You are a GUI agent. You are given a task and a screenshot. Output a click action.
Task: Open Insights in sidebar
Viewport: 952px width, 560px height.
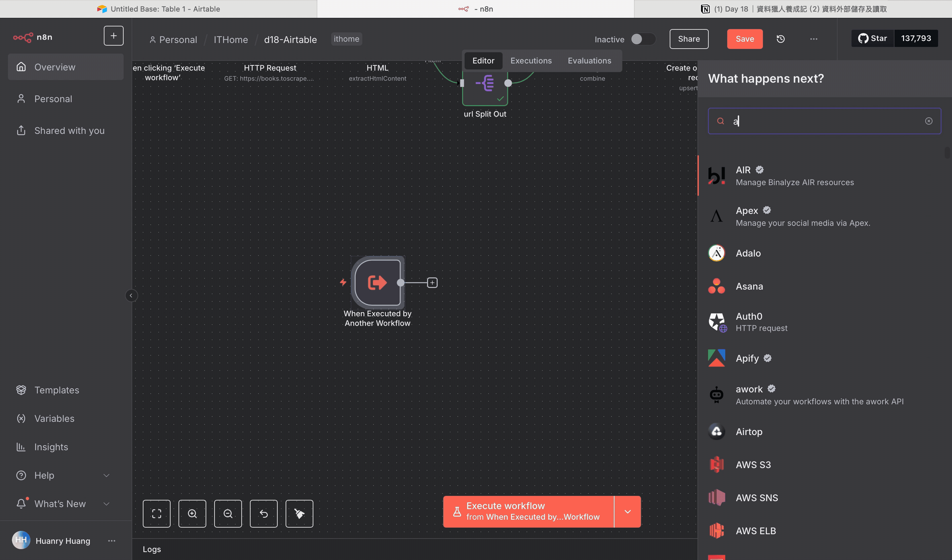point(66,447)
